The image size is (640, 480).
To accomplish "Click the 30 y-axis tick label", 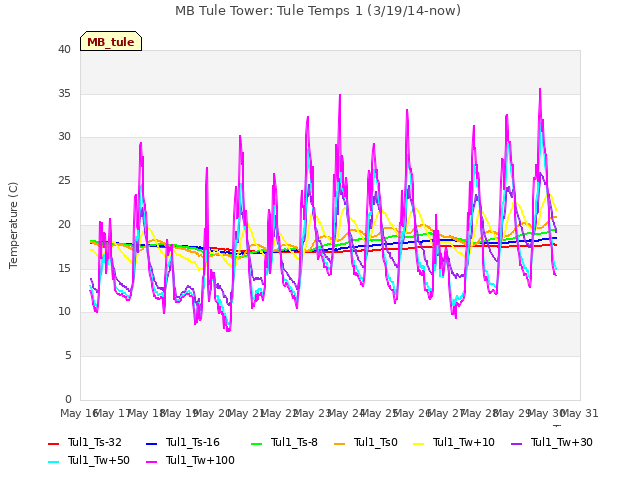I will pos(64,137).
